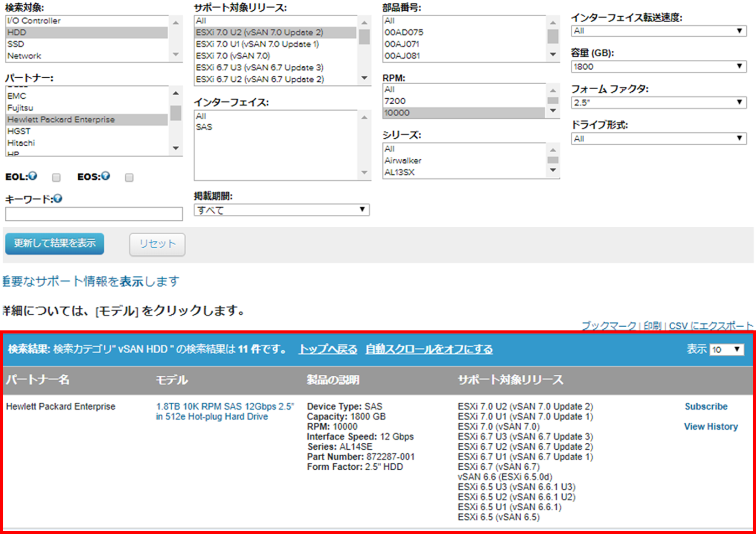Open the keyword help info icon
The image size is (756, 534).
click(x=58, y=199)
